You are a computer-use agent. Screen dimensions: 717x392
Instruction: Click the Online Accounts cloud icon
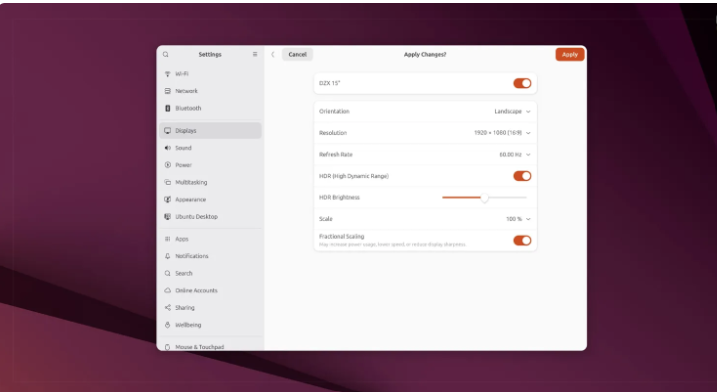[167, 290]
